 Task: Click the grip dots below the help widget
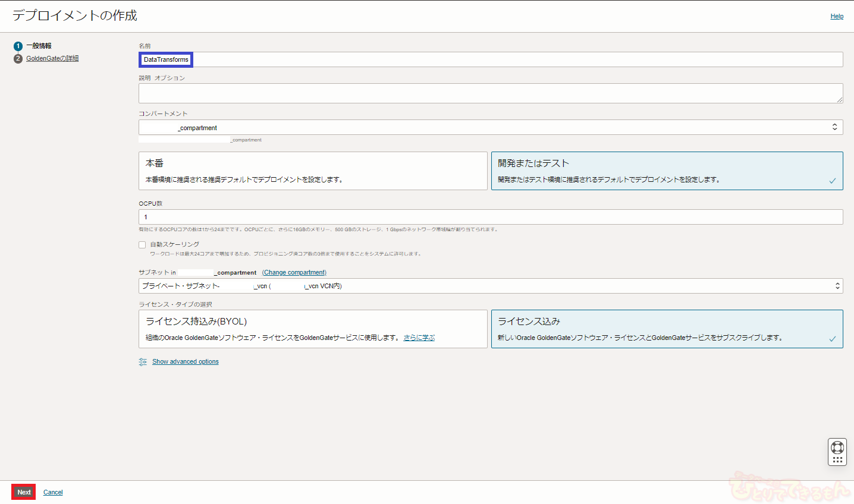point(837,459)
